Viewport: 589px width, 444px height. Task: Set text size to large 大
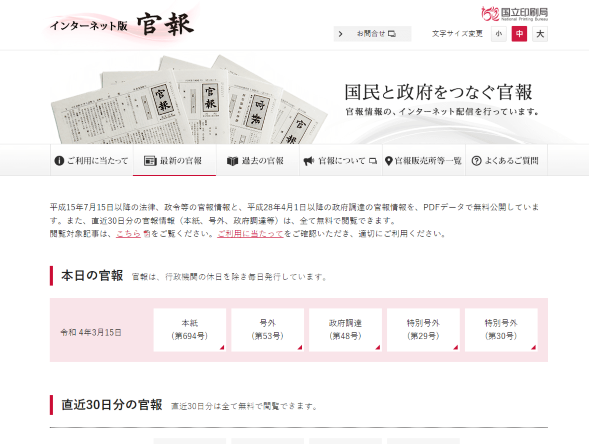tap(540, 34)
